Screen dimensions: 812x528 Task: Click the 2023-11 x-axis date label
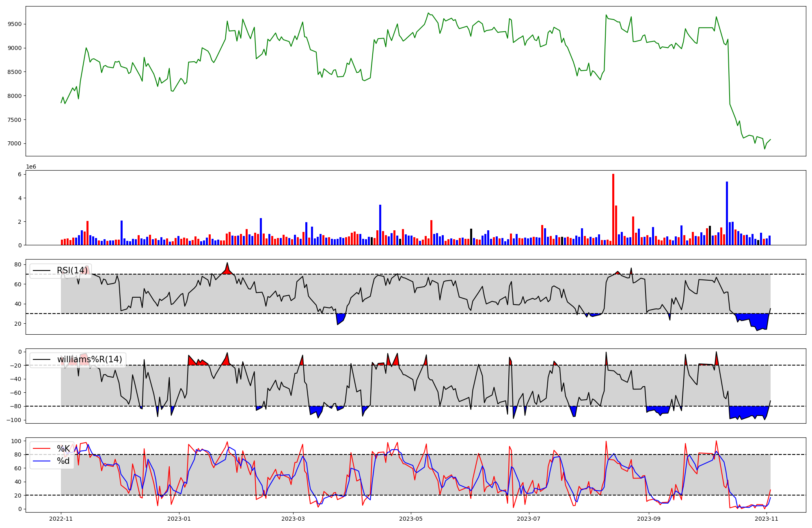coord(767,519)
